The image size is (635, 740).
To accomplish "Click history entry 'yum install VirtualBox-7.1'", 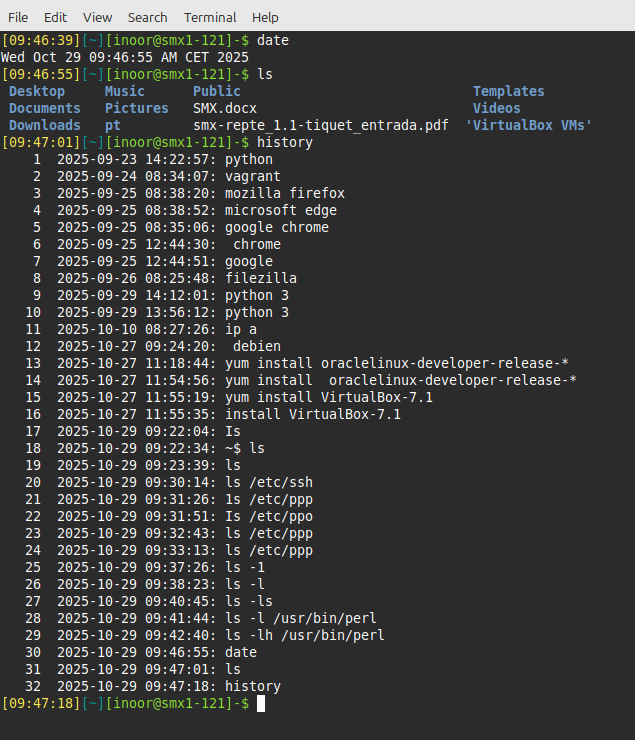I will pyautogui.click(x=317, y=398).
